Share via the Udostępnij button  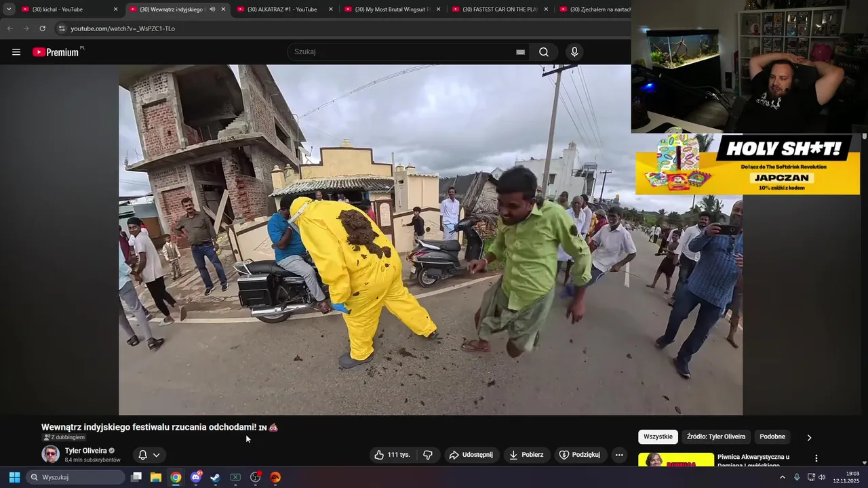[x=472, y=455]
